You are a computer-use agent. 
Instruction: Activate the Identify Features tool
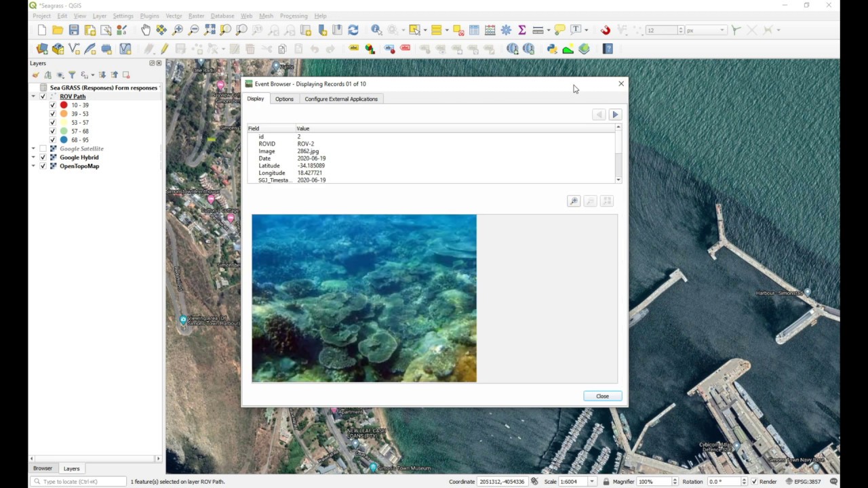[376, 30]
